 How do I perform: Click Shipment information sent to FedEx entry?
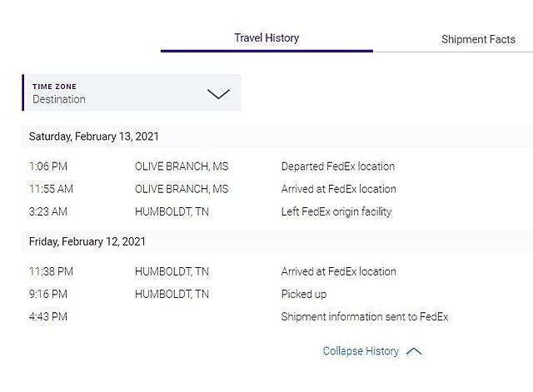(x=365, y=316)
